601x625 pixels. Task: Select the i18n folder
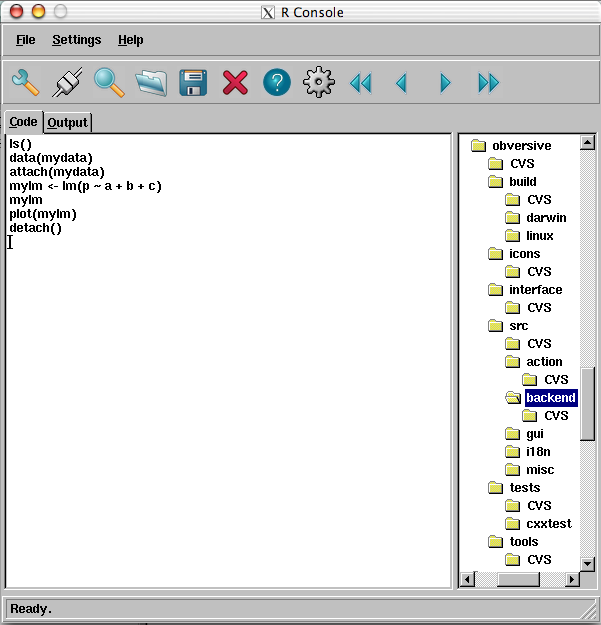(538, 452)
